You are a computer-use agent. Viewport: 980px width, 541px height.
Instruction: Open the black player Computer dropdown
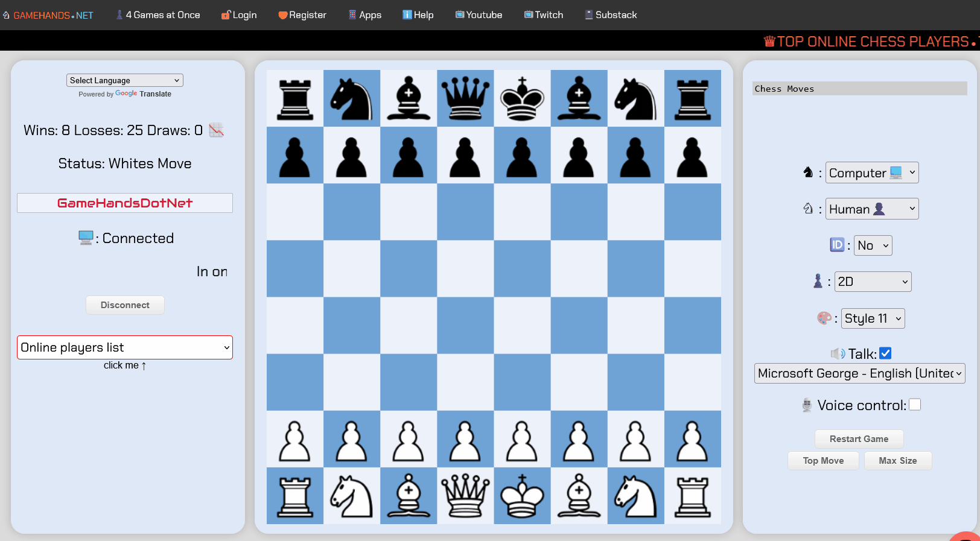[x=871, y=173]
